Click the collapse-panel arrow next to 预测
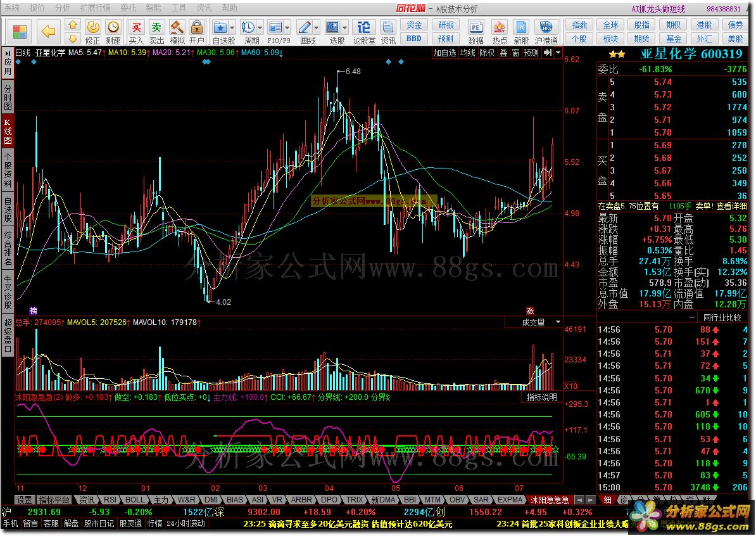 click(x=547, y=53)
